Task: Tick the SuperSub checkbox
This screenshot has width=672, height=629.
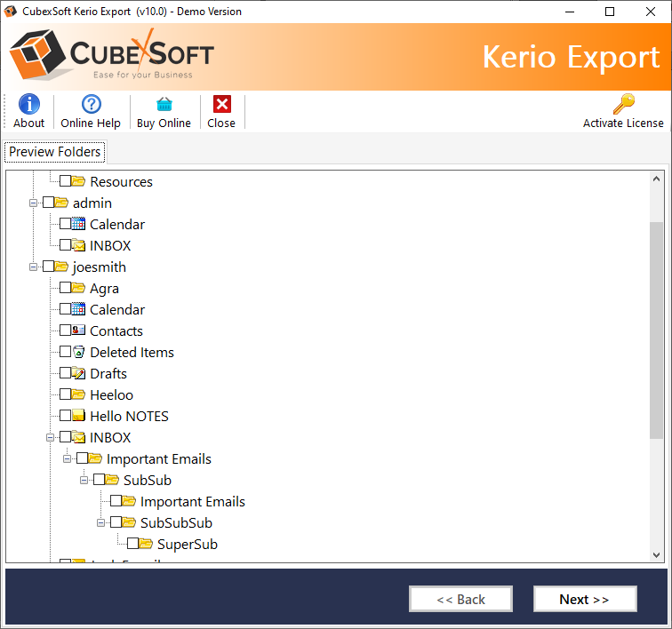Action: click(132, 544)
